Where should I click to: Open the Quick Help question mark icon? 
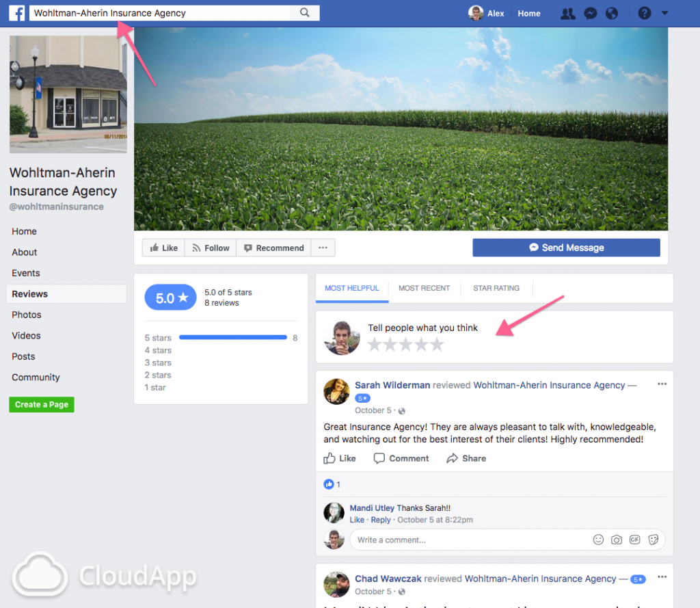pos(644,14)
